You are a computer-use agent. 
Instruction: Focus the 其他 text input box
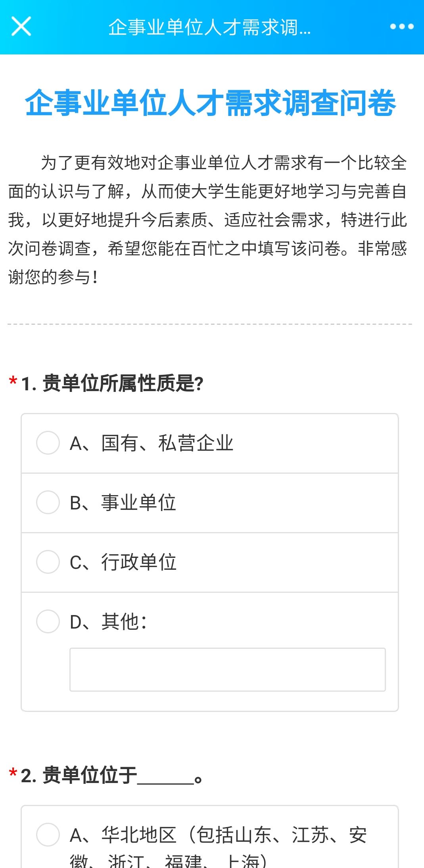(x=227, y=669)
